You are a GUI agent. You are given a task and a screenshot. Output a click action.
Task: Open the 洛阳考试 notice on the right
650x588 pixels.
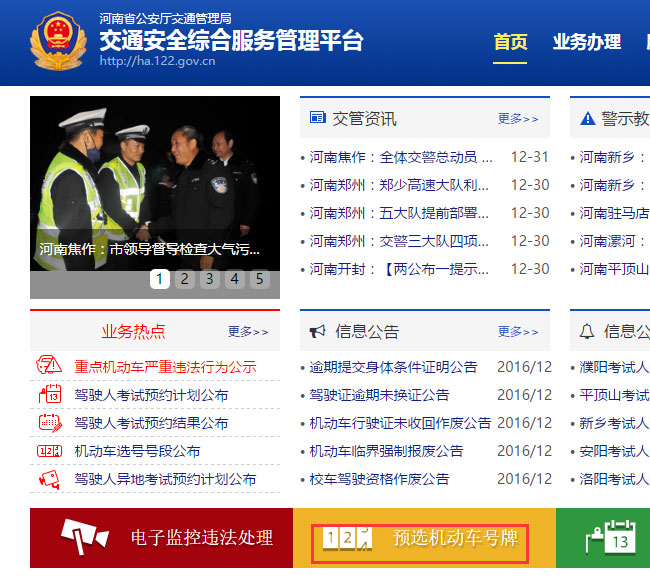point(614,479)
